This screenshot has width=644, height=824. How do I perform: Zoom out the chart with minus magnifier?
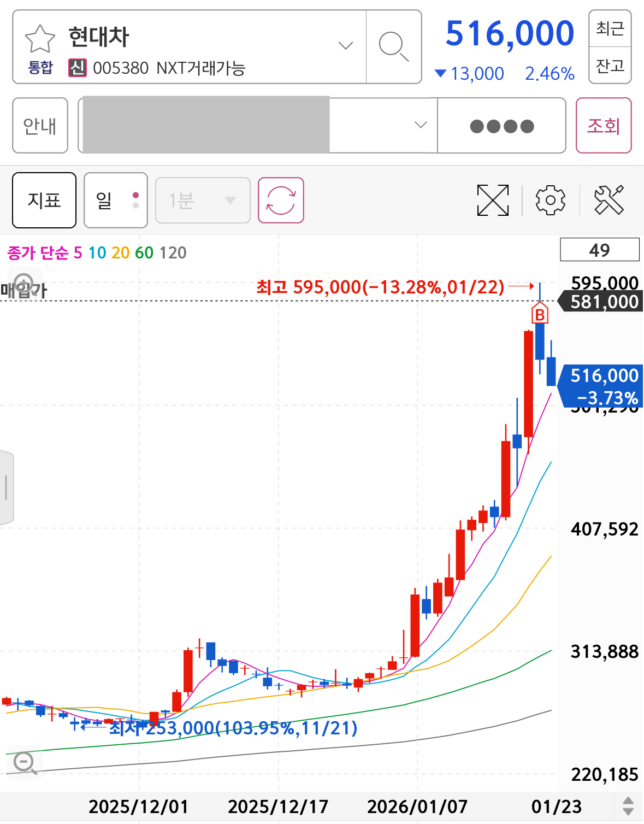tap(25, 762)
